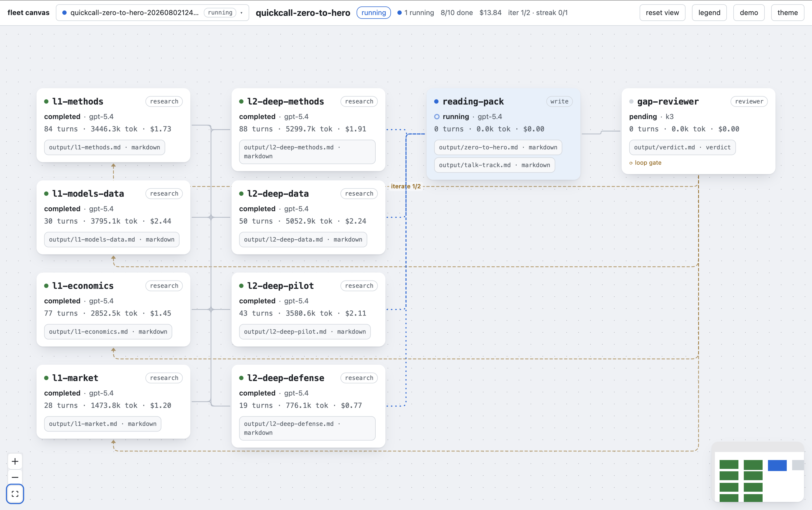This screenshot has width=812, height=510.
Task: Click iter 1/2 · streak 0/1 text
Action: click(x=538, y=13)
